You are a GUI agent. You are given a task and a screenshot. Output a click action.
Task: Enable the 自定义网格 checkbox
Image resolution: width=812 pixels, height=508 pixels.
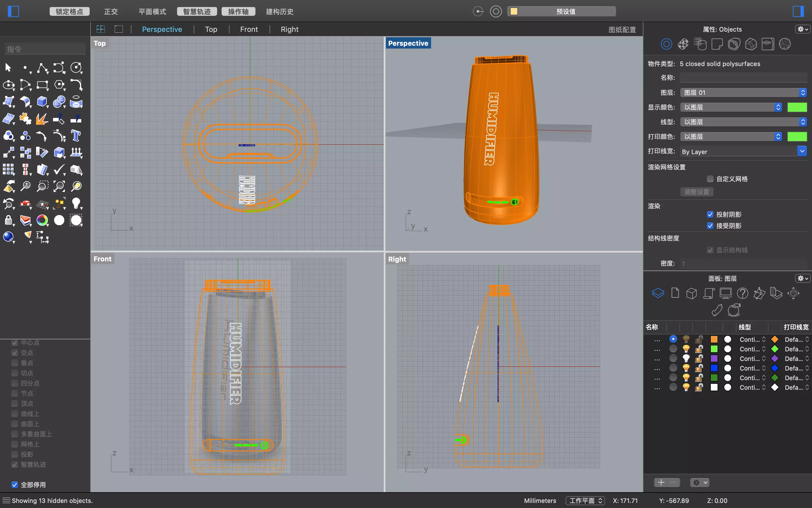pyautogui.click(x=710, y=179)
